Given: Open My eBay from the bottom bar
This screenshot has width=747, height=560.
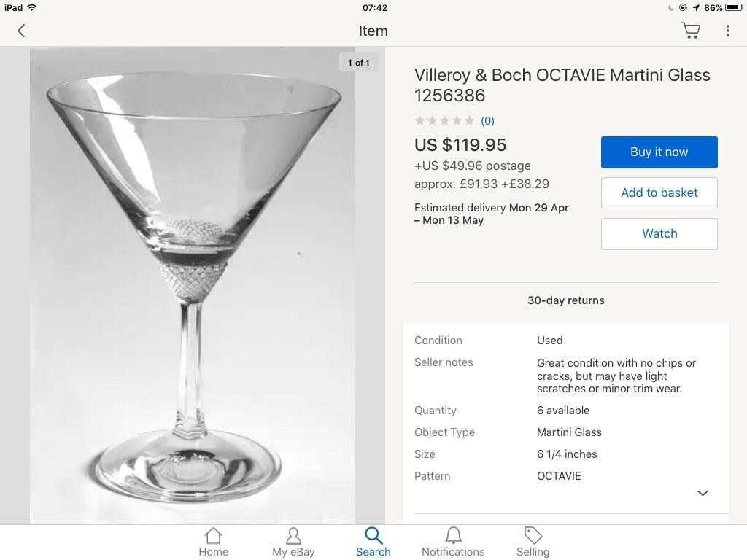Looking at the screenshot, I should click(293, 541).
